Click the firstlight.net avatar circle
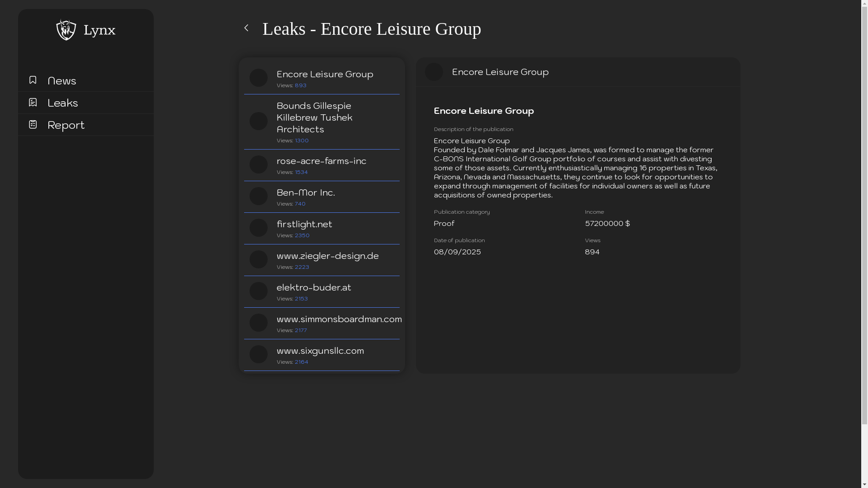Viewport: 868px width, 488px height. click(x=259, y=228)
